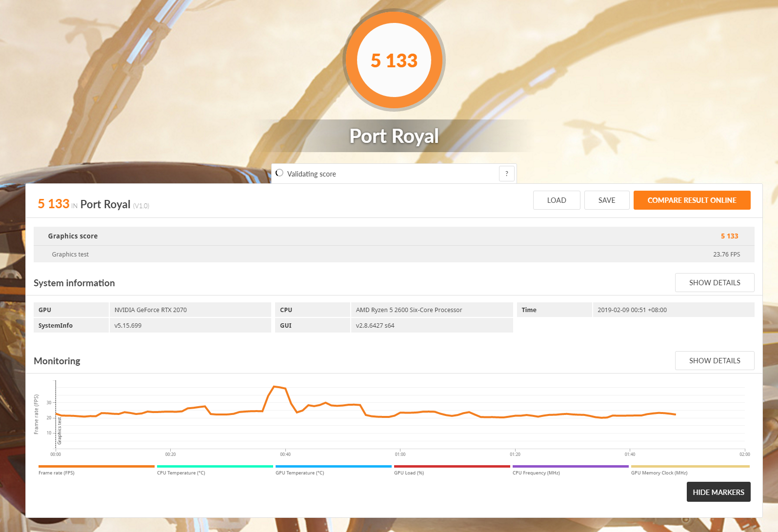Click the 23.76 FPS value

click(726, 255)
